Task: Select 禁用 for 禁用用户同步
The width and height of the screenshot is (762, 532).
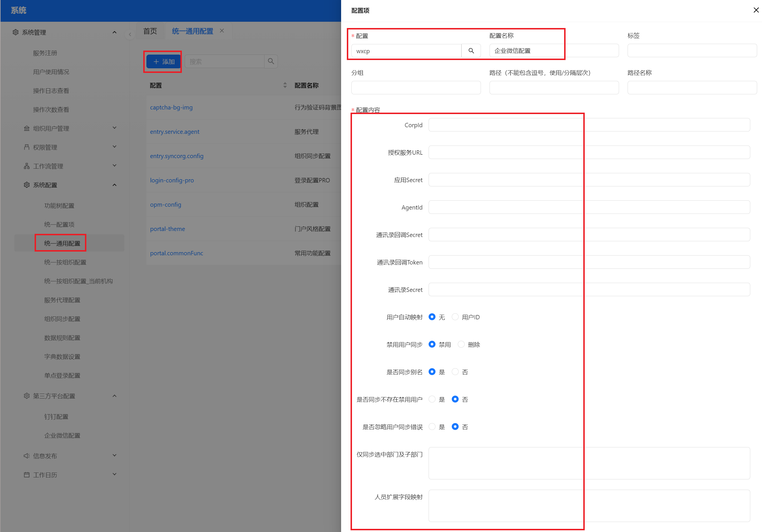Action: (x=432, y=344)
